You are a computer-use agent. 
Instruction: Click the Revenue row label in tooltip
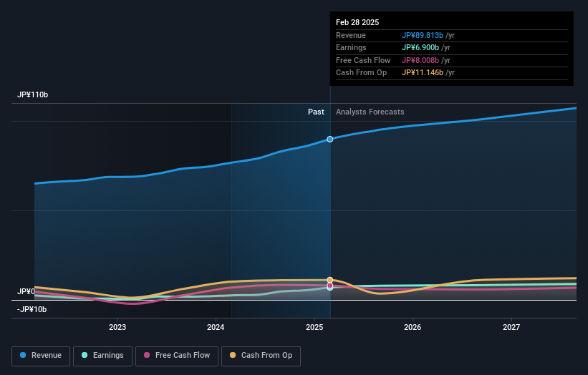(x=351, y=35)
